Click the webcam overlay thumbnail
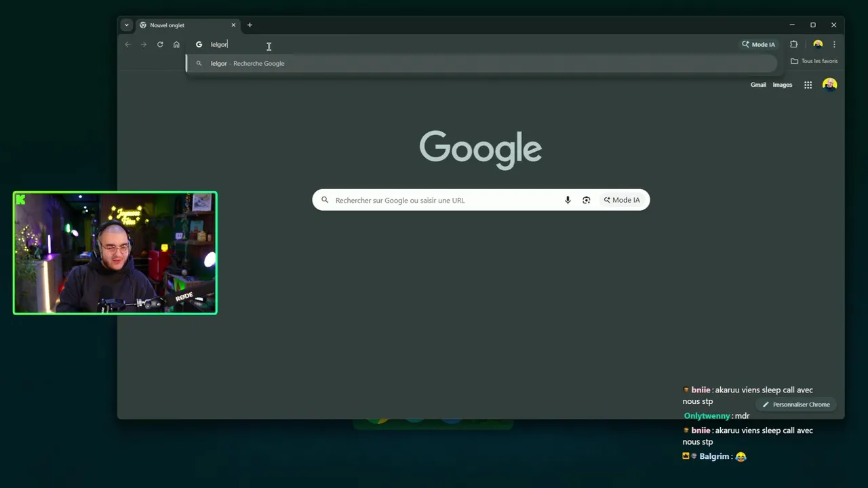Image resolution: width=868 pixels, height=488 pixels. coord(115,253)
